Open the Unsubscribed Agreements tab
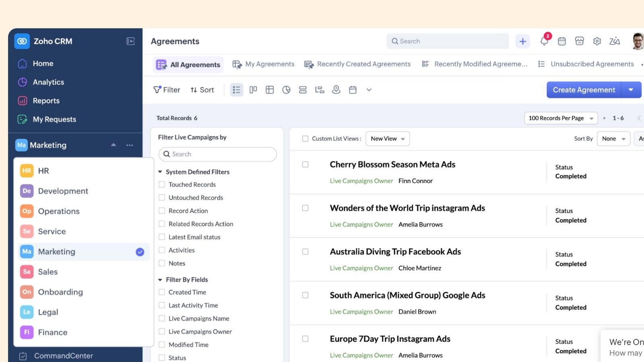644x362 pixels. 592,64
